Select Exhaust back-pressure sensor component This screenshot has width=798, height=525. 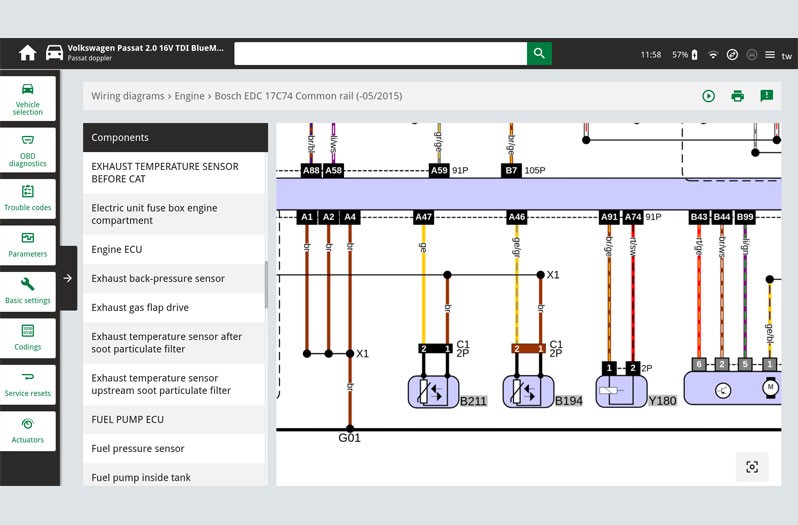click(174, 279)
